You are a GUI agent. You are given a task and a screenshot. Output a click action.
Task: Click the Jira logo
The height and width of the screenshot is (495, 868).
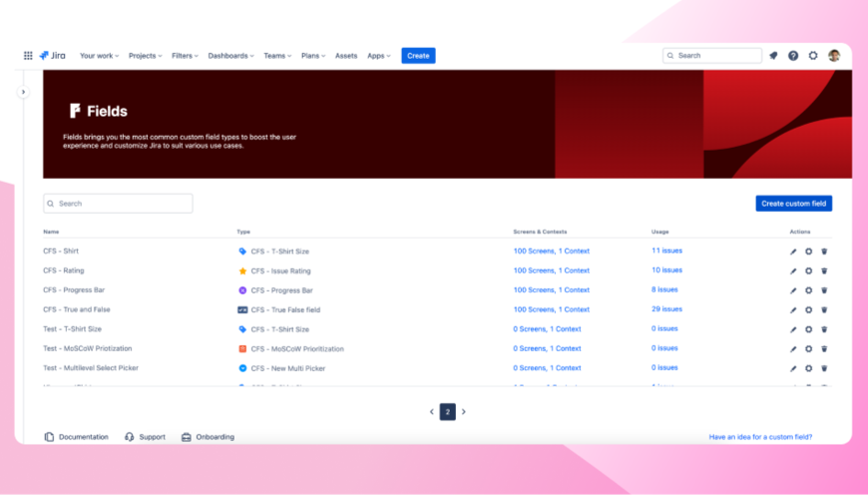(x=53, y=55)
